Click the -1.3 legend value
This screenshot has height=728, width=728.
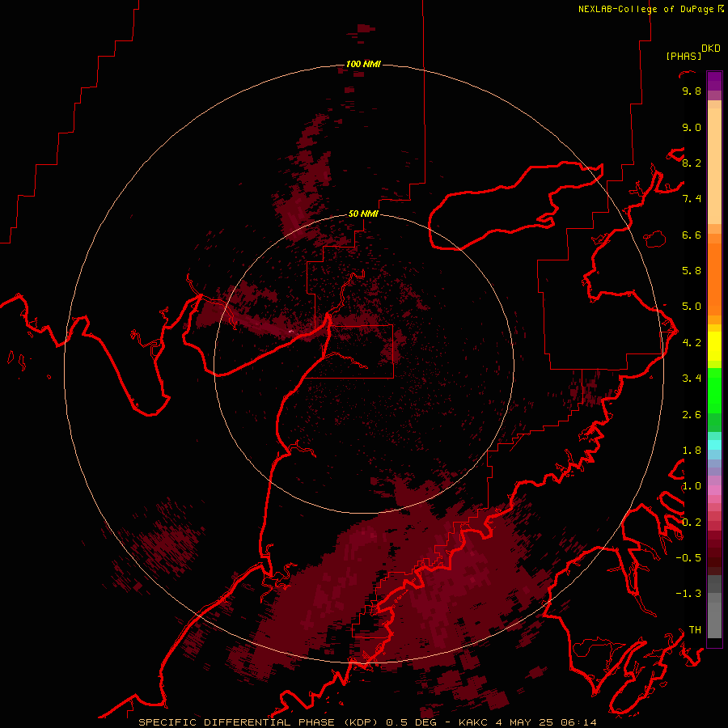[688, 594]
